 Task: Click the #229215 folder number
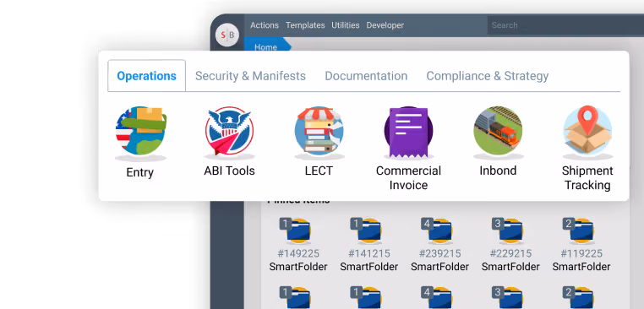tap(510, 253)
